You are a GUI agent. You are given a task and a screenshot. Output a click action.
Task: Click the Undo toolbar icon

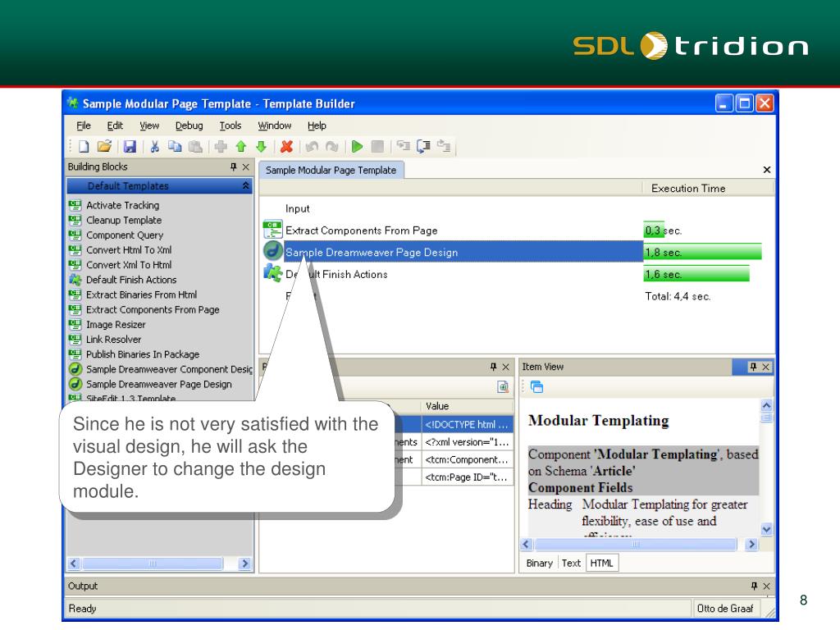click(312, 146)
